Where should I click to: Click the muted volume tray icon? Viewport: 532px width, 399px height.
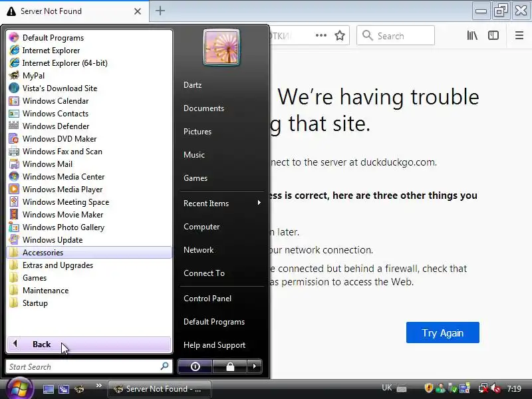click(495, 388)
